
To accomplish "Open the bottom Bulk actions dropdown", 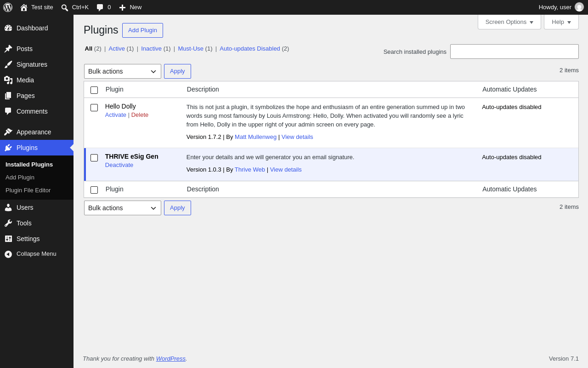I will 123,208.
